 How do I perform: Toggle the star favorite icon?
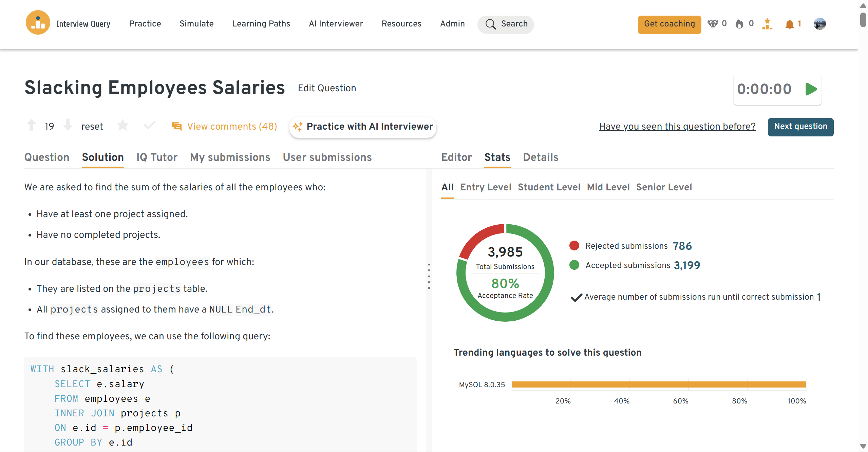tap(122, 126)
